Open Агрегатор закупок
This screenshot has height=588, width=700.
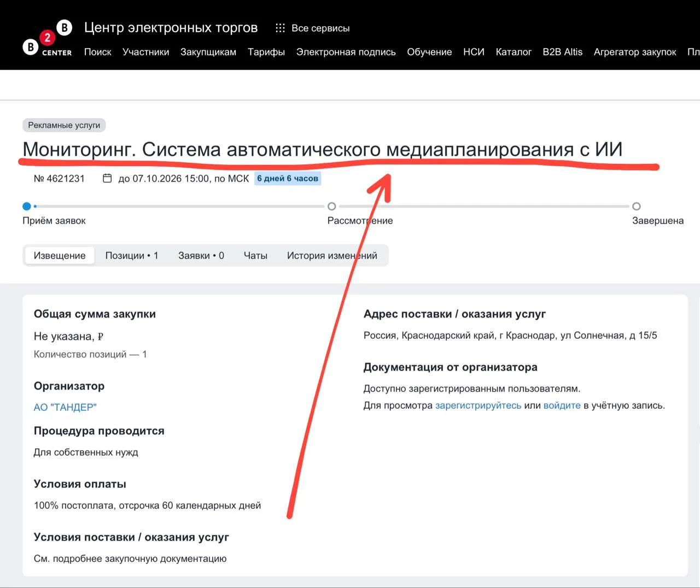635,52
